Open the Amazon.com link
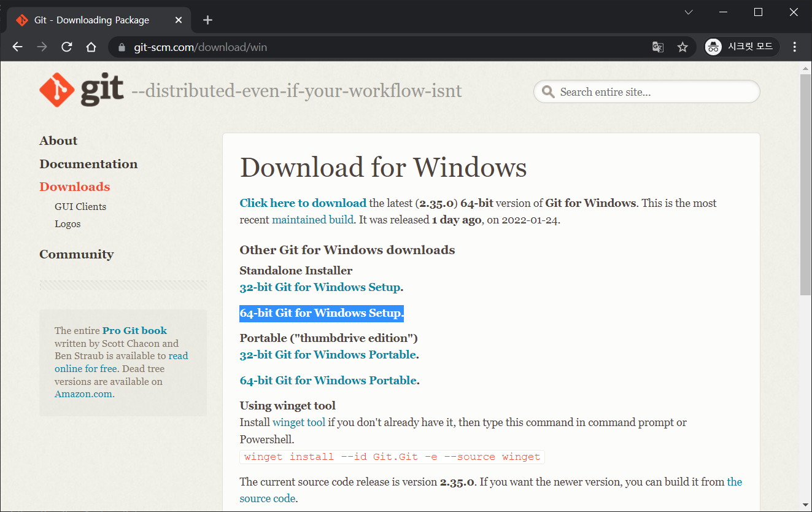This screenshot has width=812, height=512. (83, 394)
